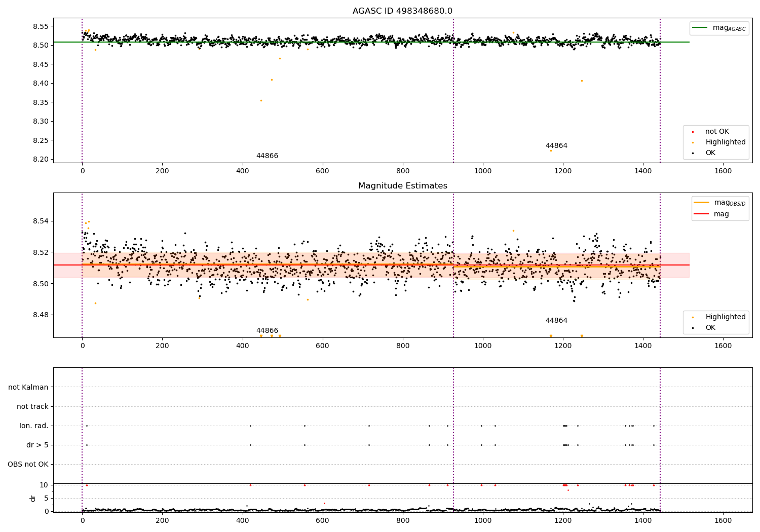Click the orange point below '44864' in top plot
Viewport: 760px width, 532px height.
(551, 150)
